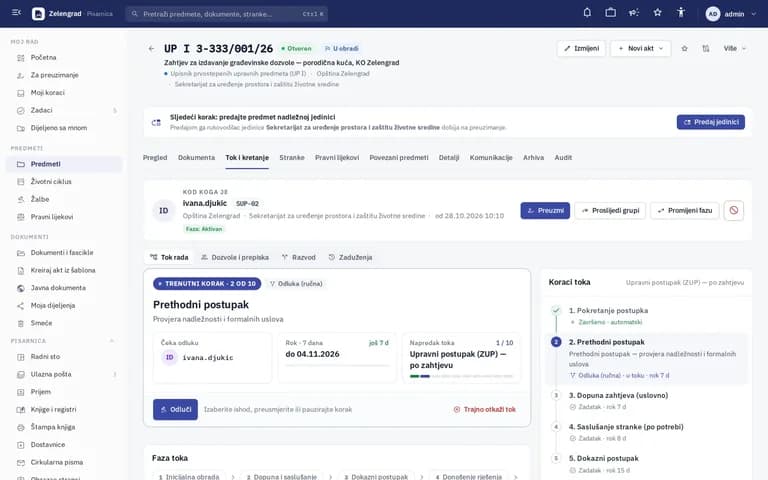Select step 4. Saslušanje stranke
The width and height of the screenshot is (768, 480).
tap(646, 432)
